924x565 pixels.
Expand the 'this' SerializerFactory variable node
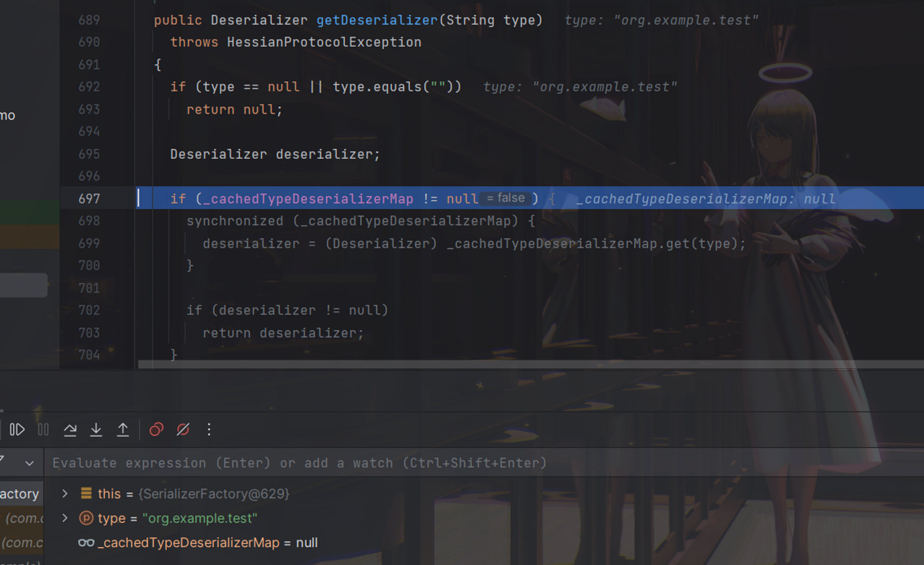pos(65,493)
